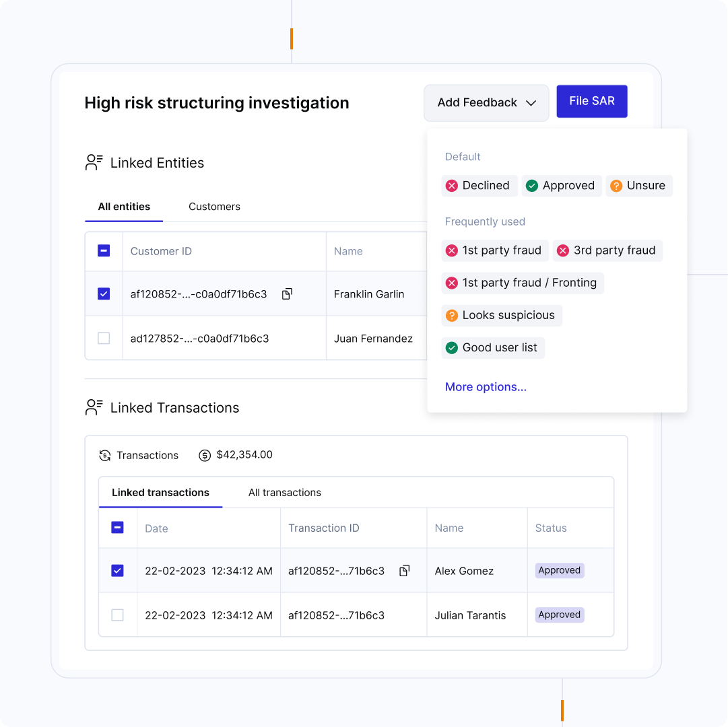Check Julian Tarantis's transaction row
This screenshot has width=728, height=727.
pyautogui.click(x=117, y=615)
